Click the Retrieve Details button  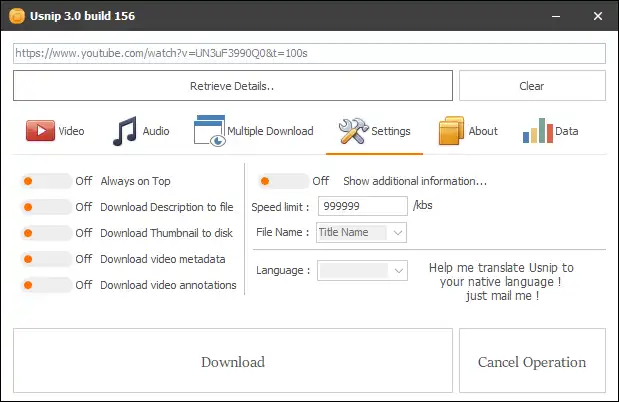[233, 86]
